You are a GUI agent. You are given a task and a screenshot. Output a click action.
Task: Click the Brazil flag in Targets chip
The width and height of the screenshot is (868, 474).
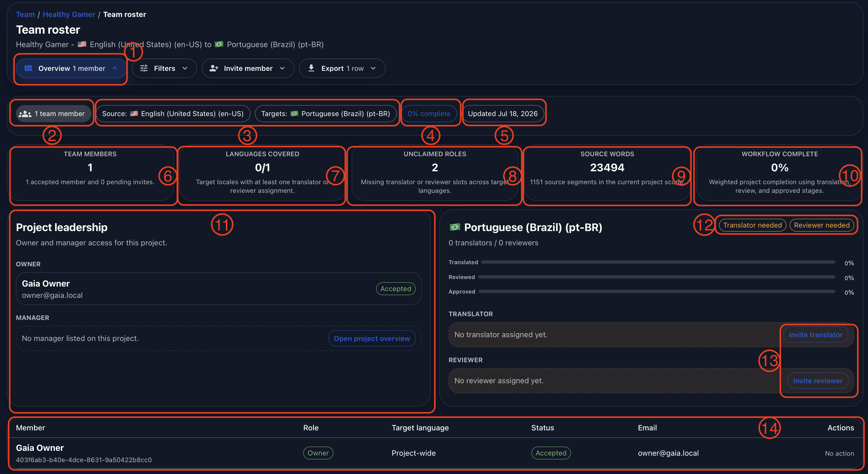point(295,114)
